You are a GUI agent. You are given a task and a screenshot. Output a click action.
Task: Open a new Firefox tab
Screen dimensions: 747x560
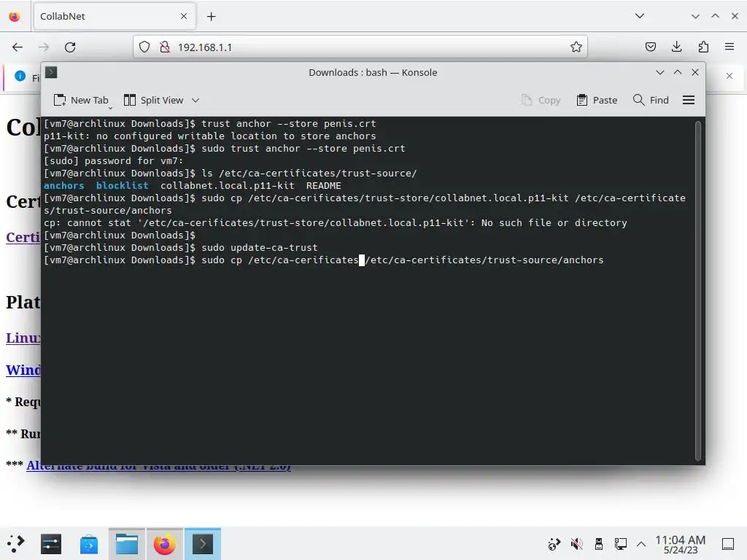pos(211,17)
